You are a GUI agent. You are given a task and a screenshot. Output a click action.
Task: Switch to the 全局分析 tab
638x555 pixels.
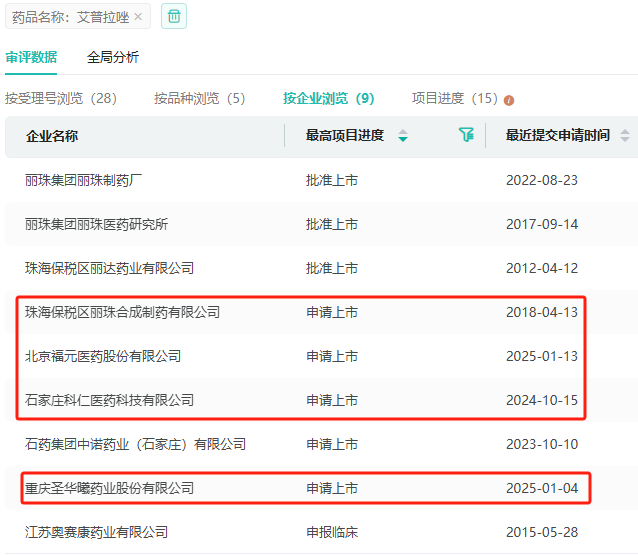click(x=113, y=57)
